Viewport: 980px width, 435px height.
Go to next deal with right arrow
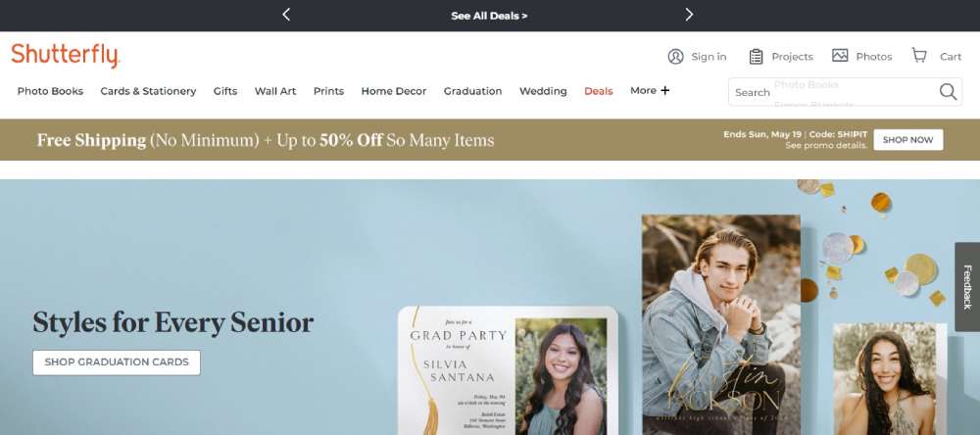(689, 15)
